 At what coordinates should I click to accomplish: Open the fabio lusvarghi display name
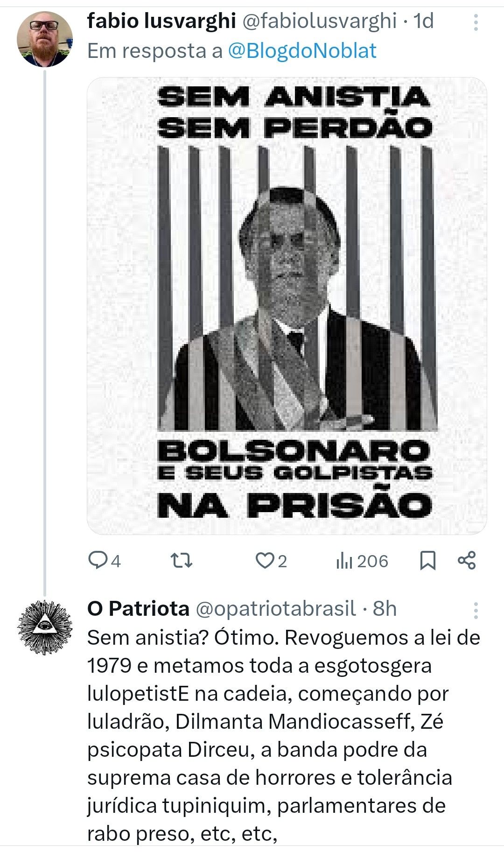(161, 21)
